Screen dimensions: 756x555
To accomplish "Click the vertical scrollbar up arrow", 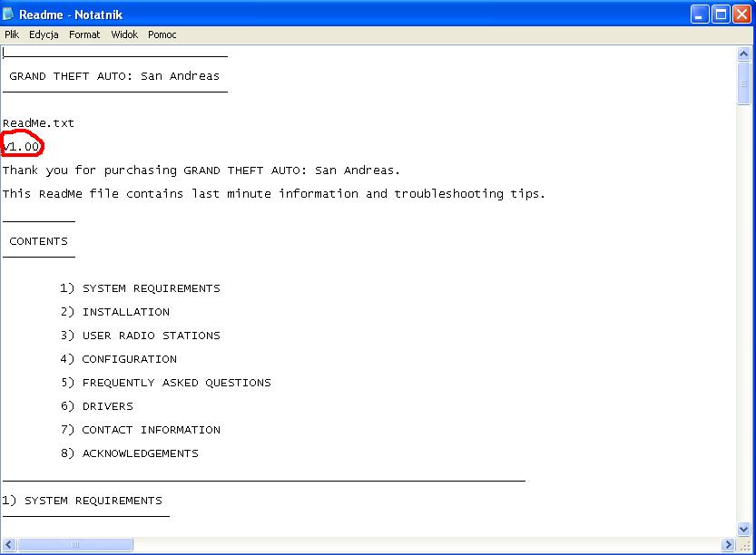I will coord(744,54).
